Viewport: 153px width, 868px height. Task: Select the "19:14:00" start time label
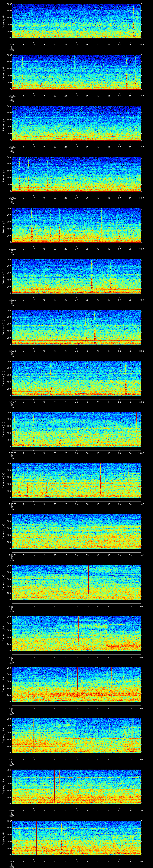point(12,708)
